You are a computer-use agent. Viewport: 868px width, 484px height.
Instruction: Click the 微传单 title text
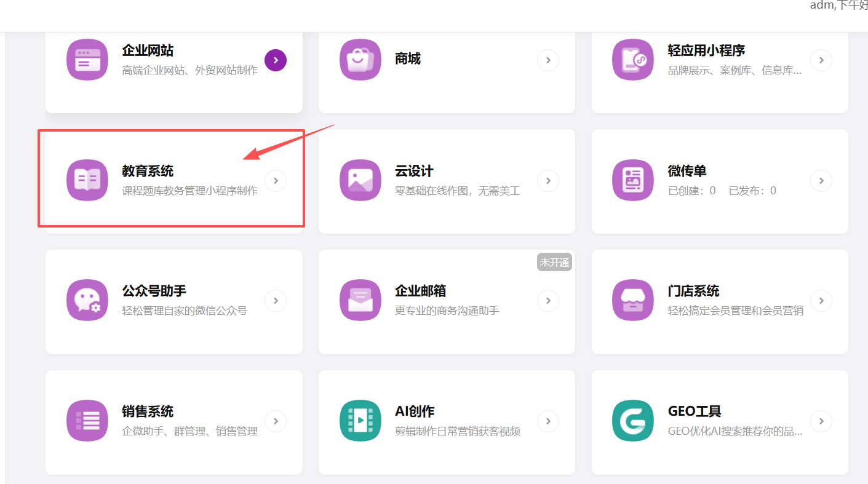tap(687, 171)
